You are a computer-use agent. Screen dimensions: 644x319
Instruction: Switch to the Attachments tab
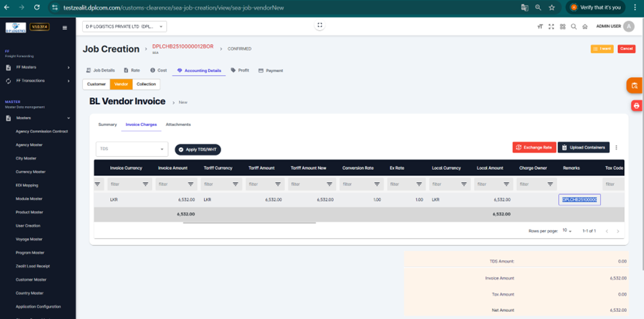pyautogui.click(x=178, y=125)
